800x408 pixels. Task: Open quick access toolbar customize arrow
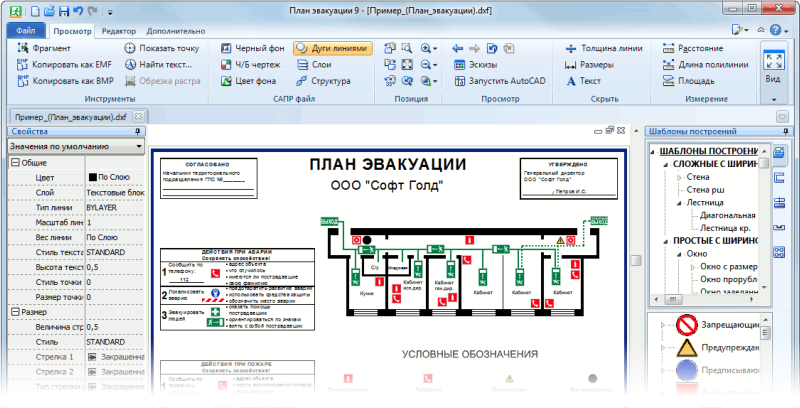(110, 12)
